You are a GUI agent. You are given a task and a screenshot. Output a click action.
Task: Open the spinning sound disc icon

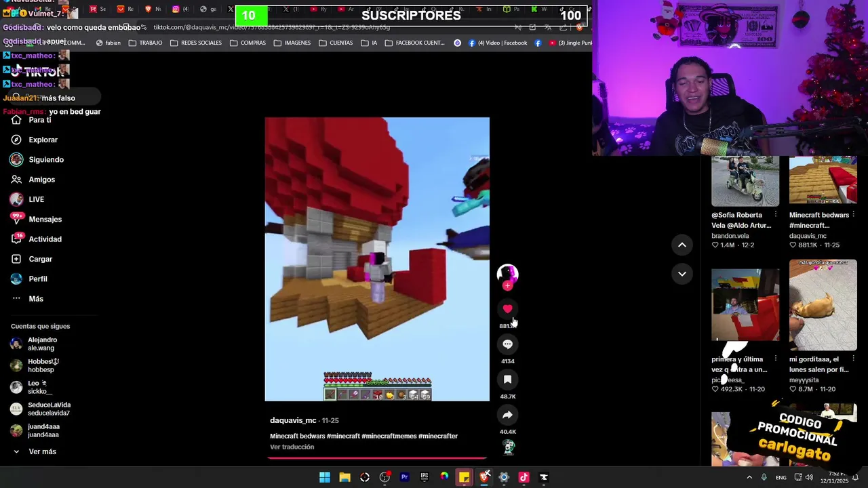[x=508, y=447]
